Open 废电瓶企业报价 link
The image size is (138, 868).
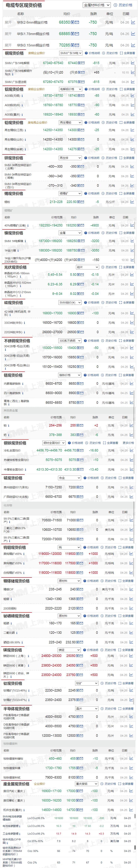[38, 123]
